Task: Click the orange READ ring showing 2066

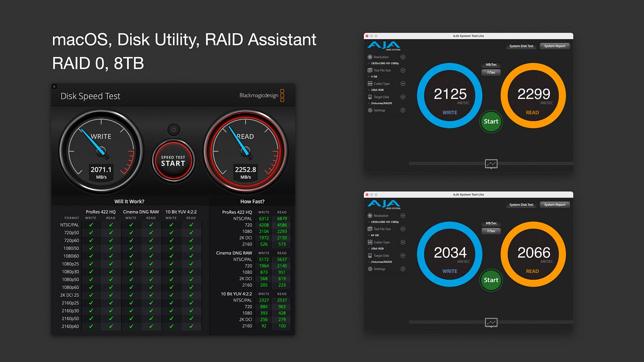Action: click(533, 254)
